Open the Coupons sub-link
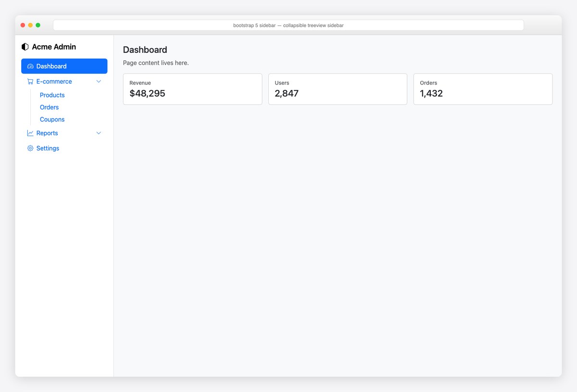 (52, 119)
